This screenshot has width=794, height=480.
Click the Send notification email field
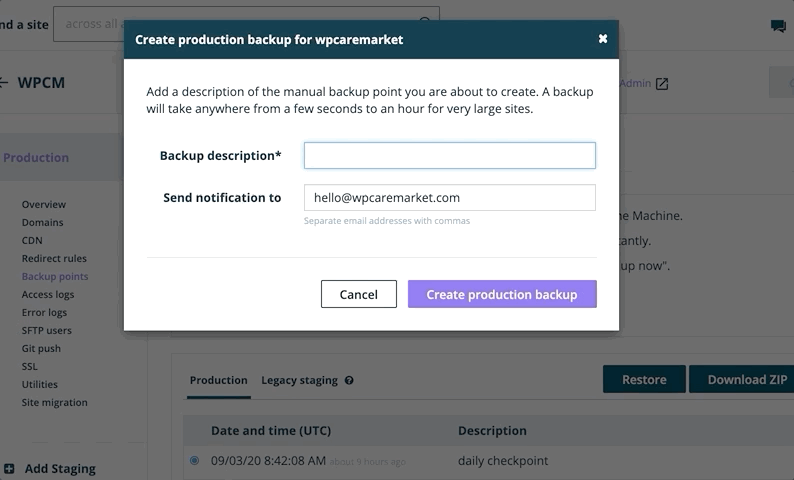click(449, 197)
